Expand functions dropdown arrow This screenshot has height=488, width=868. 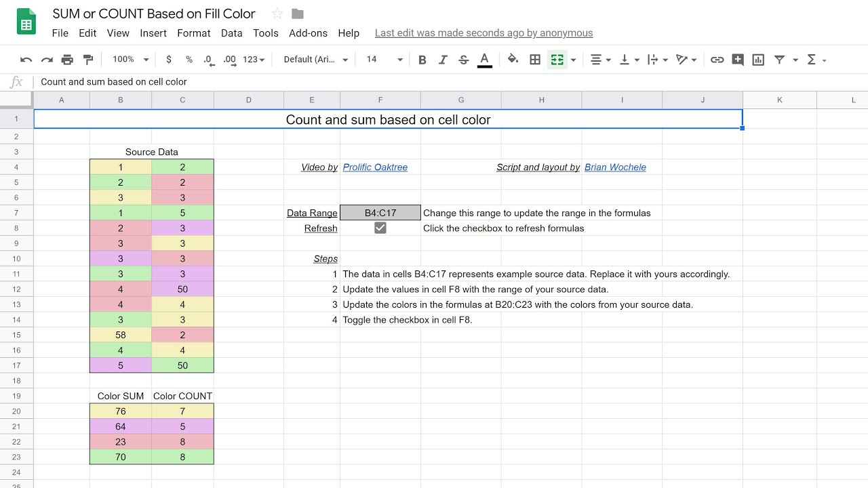coord(825,60)
